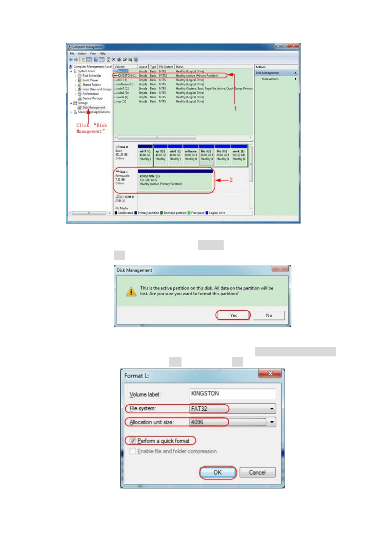
Task: Open Disk Management under Storage
Action: pos(94,108)
